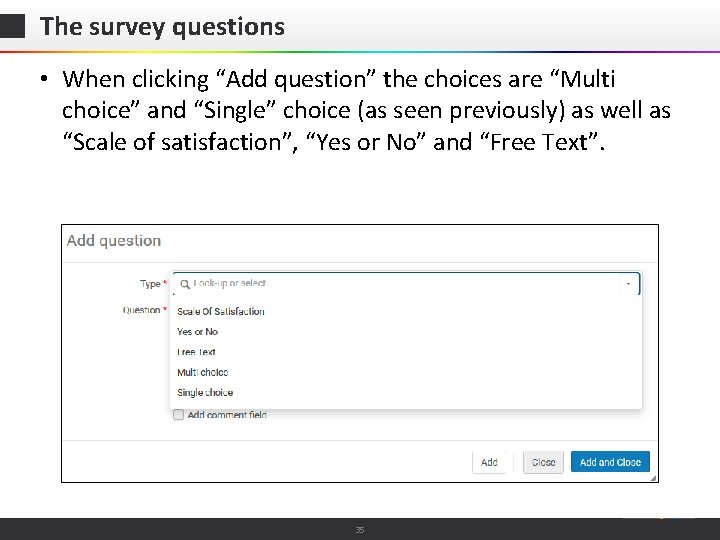Click the dialog resize grip corner

click(x=654, y=478)
